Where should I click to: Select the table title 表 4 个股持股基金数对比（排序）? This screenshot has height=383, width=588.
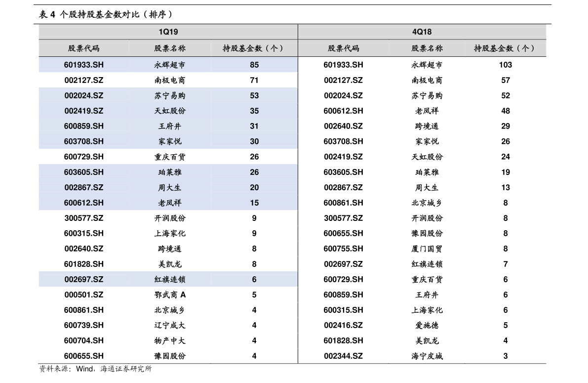(x=106, y=15)
